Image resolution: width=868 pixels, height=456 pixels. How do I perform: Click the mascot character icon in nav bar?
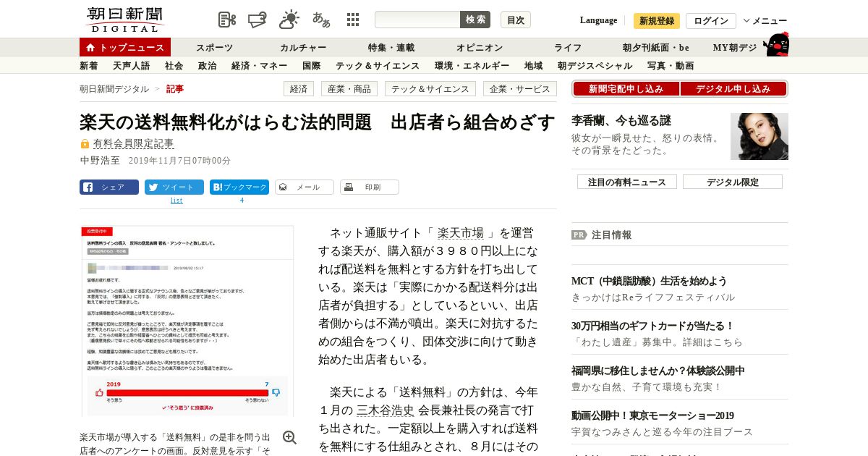[x=776, y=44]
